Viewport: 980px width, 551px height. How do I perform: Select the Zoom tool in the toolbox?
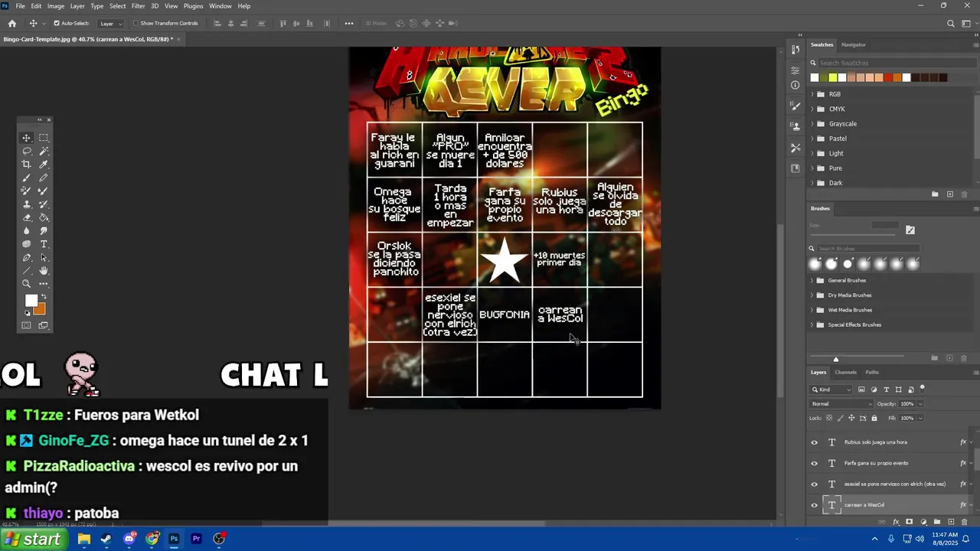[x=27, y=284]
